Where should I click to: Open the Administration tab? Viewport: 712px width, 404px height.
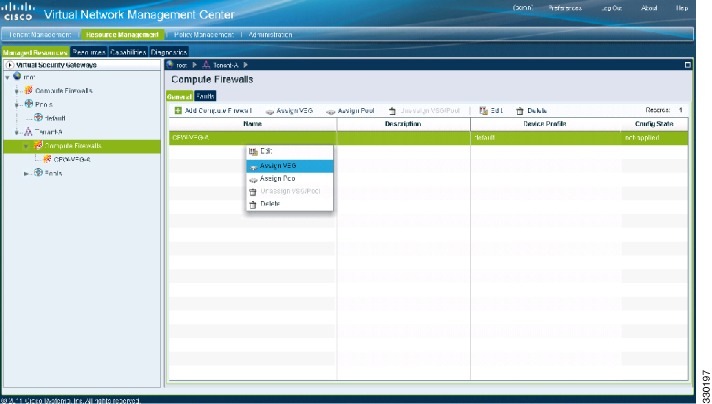click(x=270, y=34)
